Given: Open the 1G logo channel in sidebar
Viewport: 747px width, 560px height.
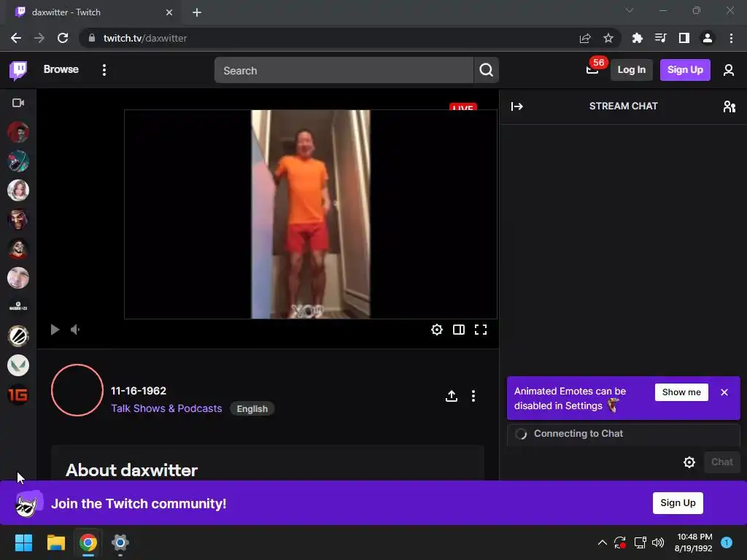Looking at the screenshot, I should (x=18, y=394).
